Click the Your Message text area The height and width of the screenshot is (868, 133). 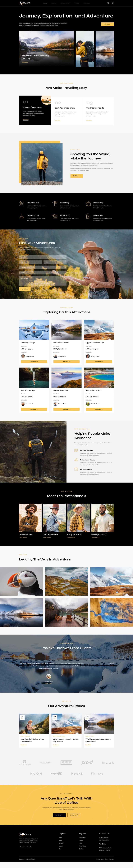[43, 281]
